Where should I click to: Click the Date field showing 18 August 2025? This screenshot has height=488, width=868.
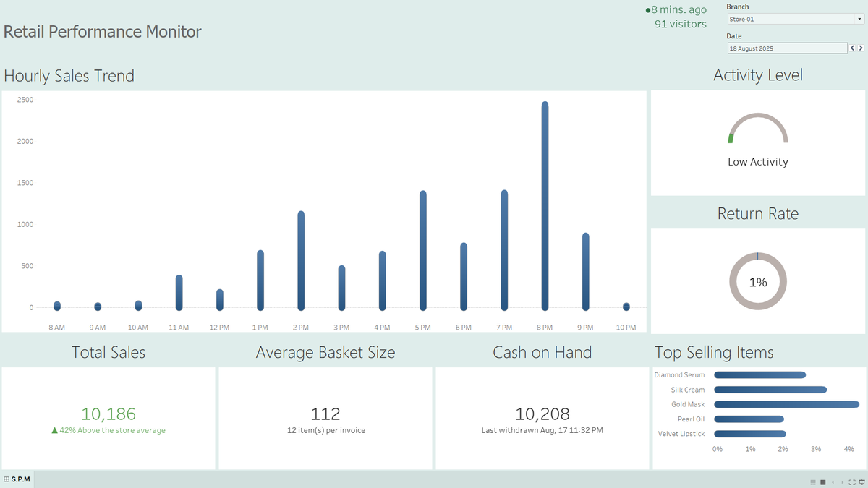point(787,48)
